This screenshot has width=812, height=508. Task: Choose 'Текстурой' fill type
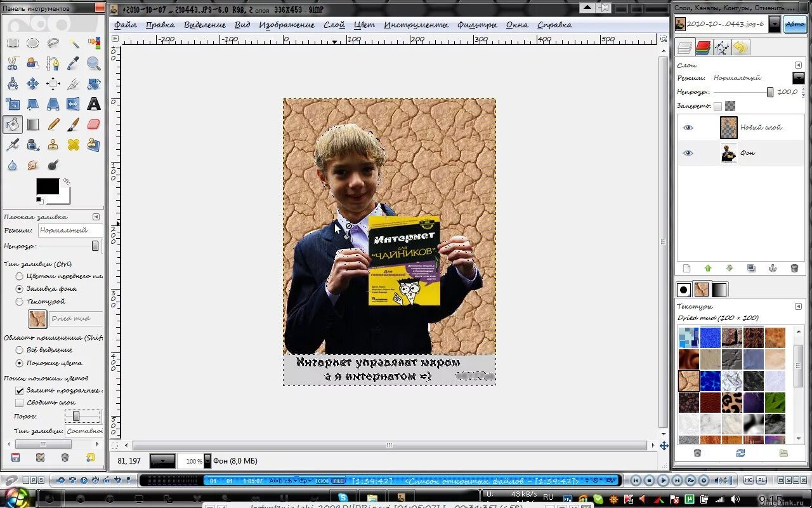click(20, 302)
